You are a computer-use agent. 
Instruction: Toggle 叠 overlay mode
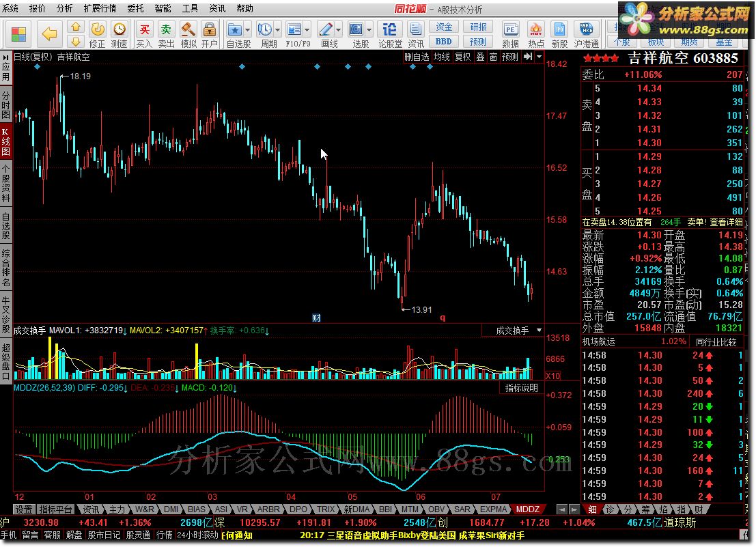(480, 57)
